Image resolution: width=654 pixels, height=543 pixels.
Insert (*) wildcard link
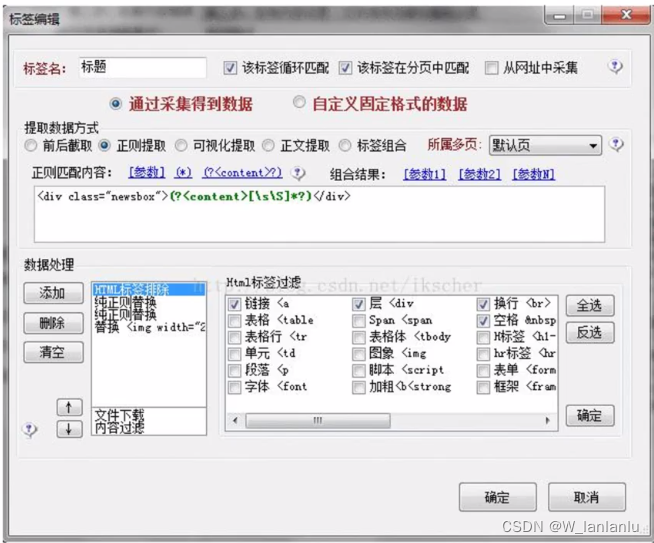184,172
